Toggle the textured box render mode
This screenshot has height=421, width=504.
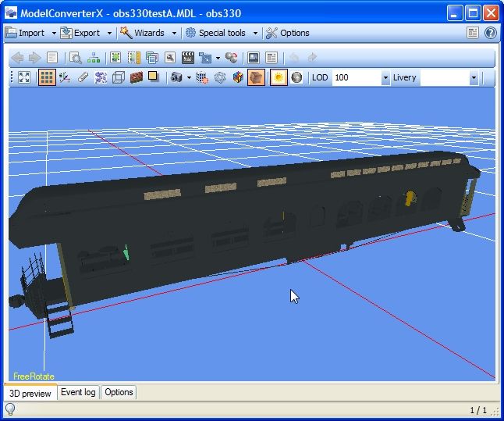point(256,78)
